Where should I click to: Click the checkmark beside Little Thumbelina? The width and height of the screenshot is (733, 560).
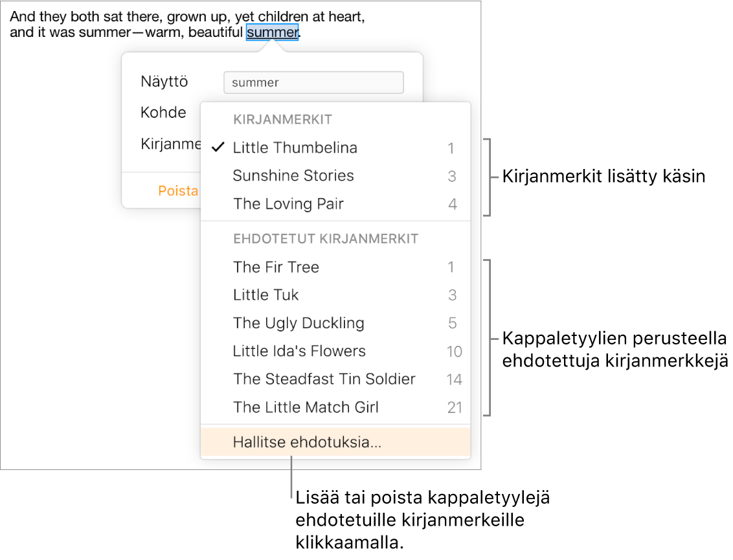[x=219, y=148]
